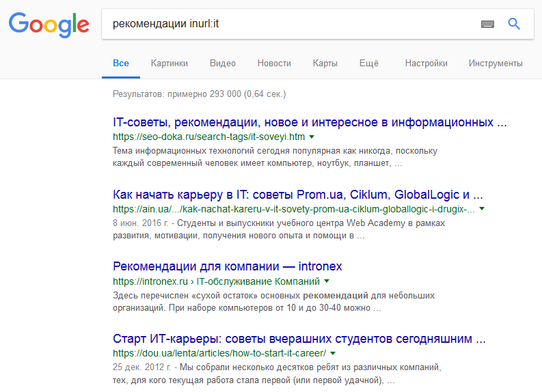
Task: Click the ain.ua green URL text
Action: click(294, 209)
